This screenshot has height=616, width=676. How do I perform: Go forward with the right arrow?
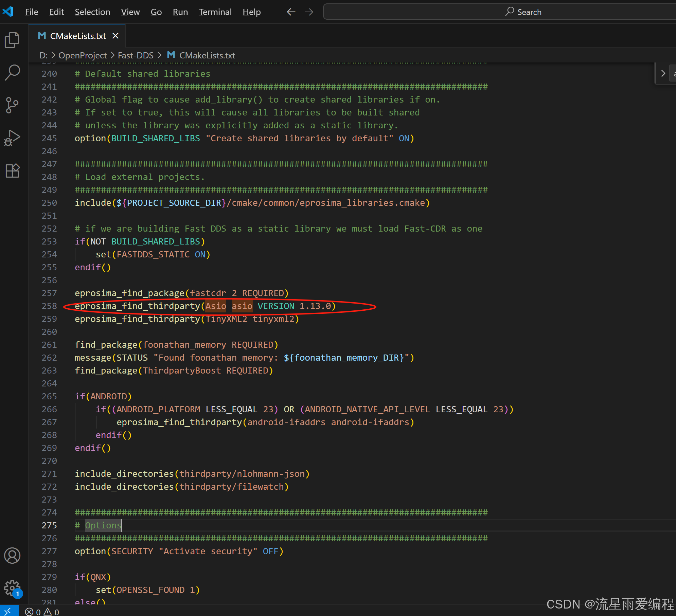pyautogui.click(x=309, y=12)
